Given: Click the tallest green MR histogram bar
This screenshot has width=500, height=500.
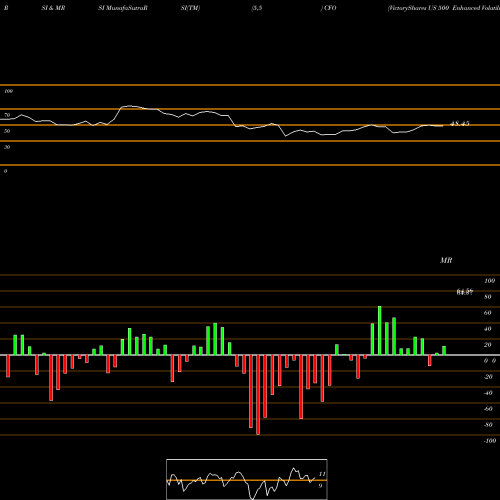Looking at the screenshot, I should click(x=380, y=331).
